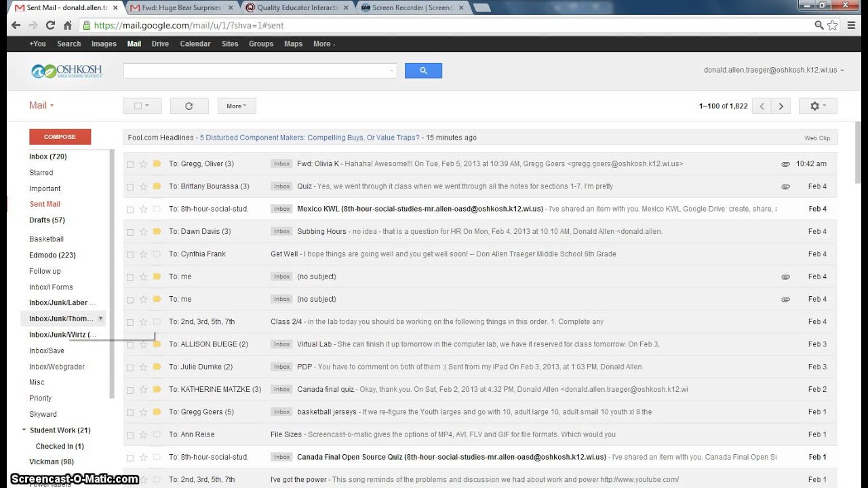Star the Brittany Bourassa email

point(143,186)
